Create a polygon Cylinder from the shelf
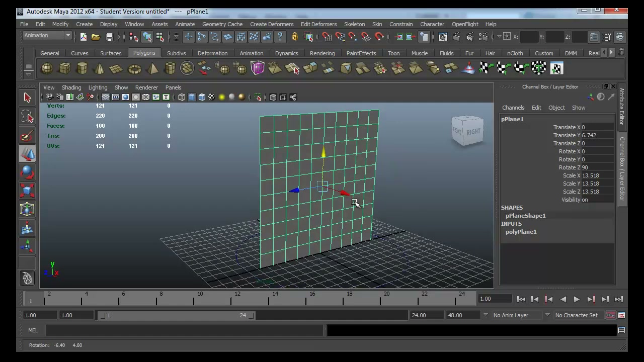Viewport: 644px width, 362px height. coord(82,68)
